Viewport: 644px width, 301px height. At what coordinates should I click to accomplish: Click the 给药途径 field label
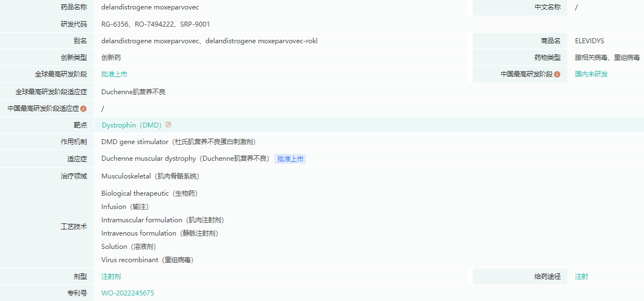(547, 277)
